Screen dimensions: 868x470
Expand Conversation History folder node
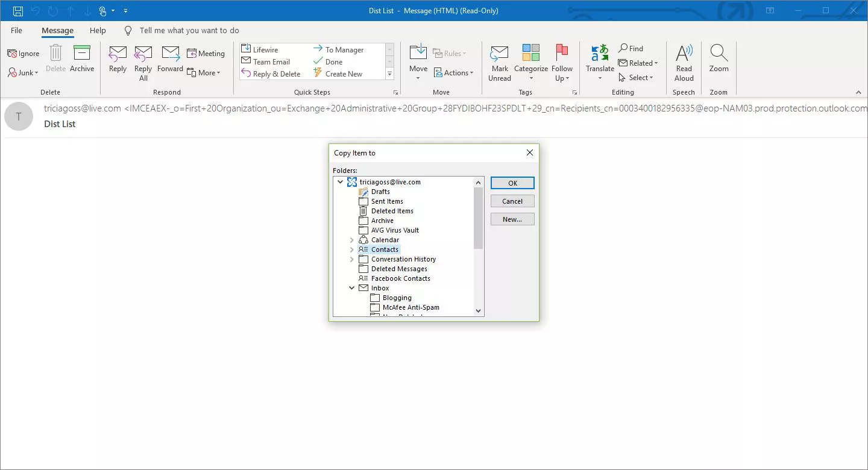[x=352, y=259]
